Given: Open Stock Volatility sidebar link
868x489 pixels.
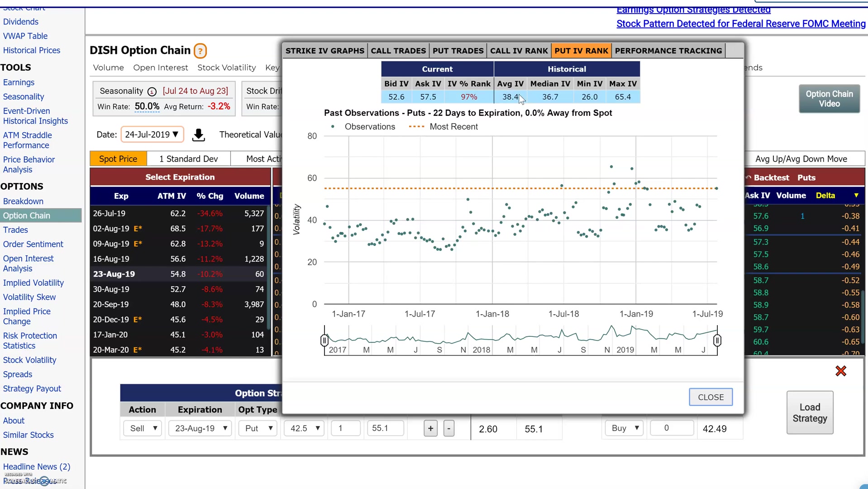Looking at the screenshot, I should point(30,360).
